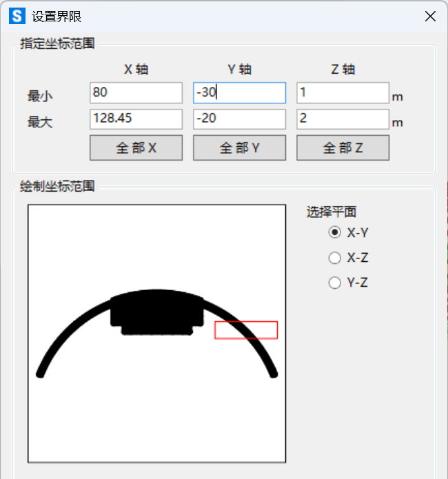Click the S application icon in title bar

(x=17, y=17)
